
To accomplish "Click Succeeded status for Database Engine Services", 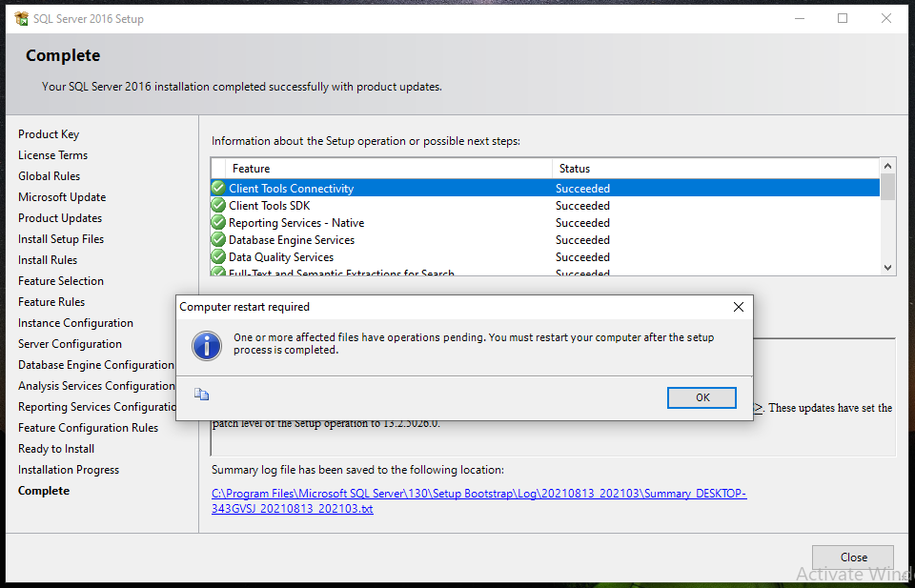I will click(x=582, y=240).
